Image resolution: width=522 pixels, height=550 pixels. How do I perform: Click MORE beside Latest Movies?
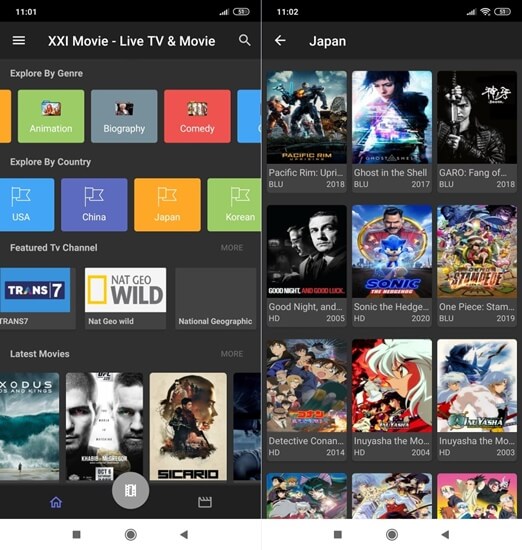[x=232, y=354]
